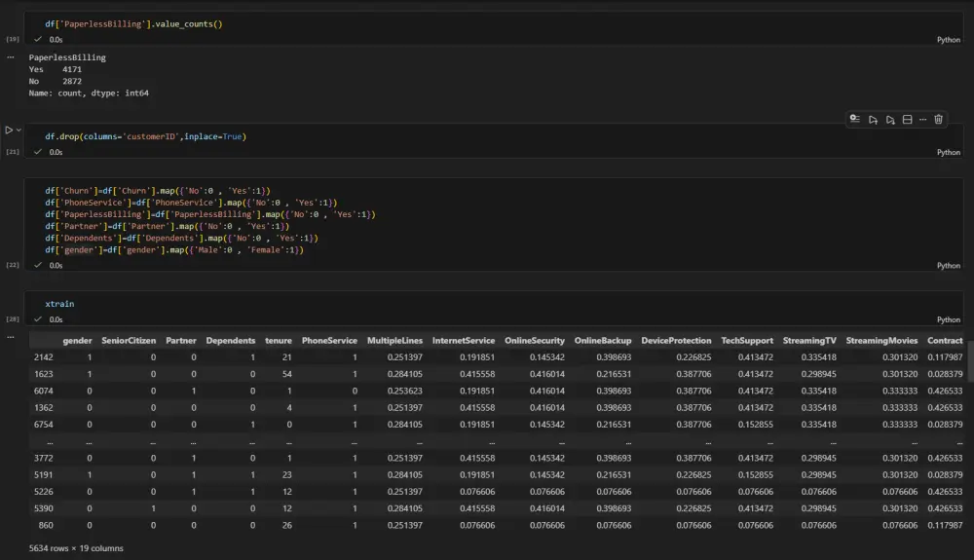Execute above cells icon in cell toolbar
The image size is (974, 560).
[x=873, y=120]
